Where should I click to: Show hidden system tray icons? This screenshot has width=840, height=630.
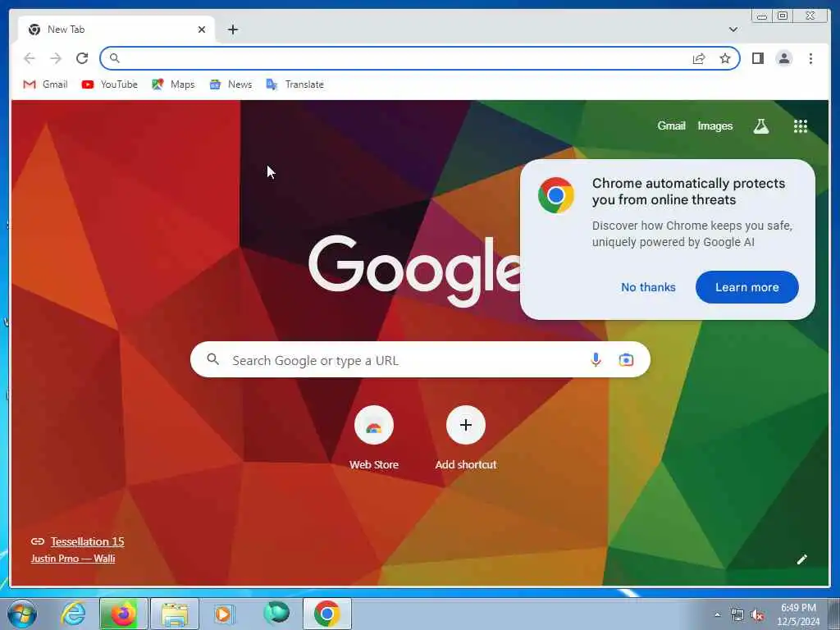tap(717, 614)
